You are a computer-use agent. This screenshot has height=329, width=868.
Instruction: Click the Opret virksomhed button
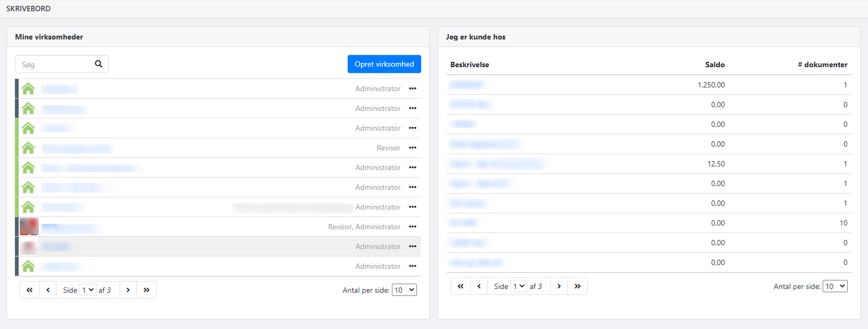click(x=384, y=64)
